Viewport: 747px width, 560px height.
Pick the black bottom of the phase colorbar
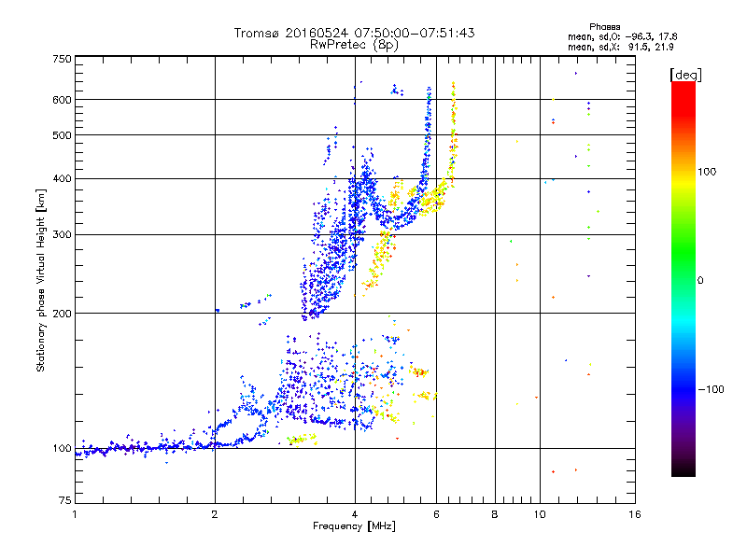[684, 470]
